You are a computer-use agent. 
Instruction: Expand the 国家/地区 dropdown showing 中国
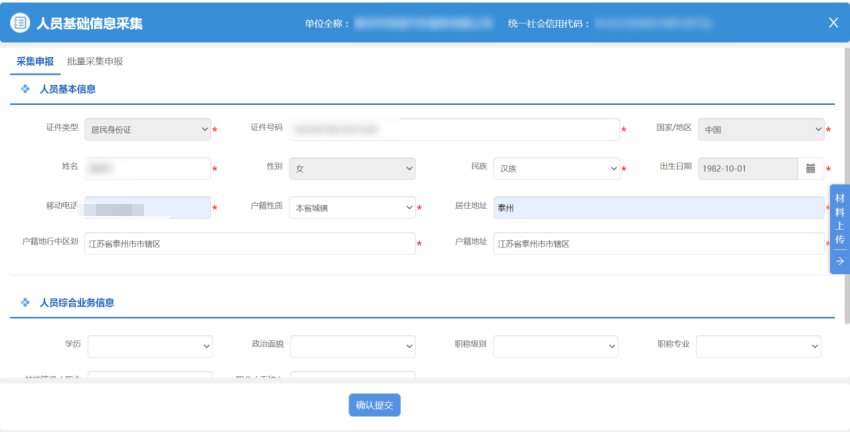760,129
